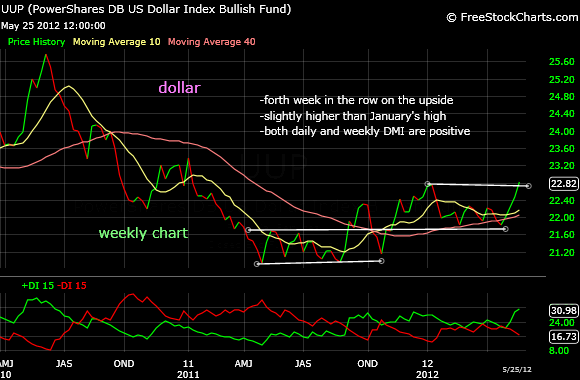Click the left handle of the 21.70 trendline
The height and width of the screenshot is (380, 580).
click(249, 230)
